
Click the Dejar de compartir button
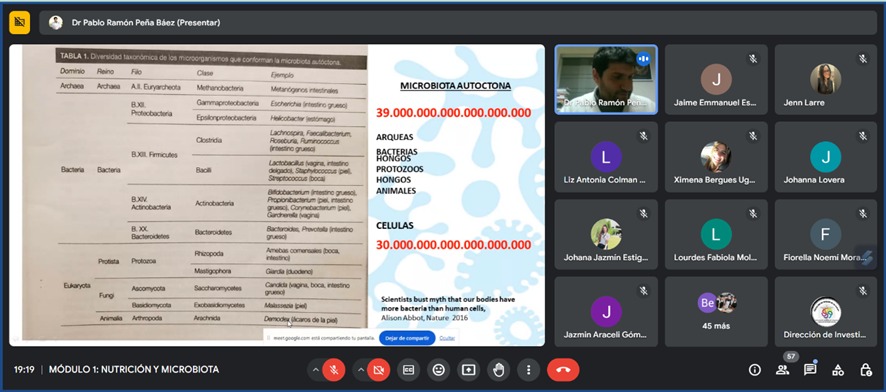click(407, 338)
